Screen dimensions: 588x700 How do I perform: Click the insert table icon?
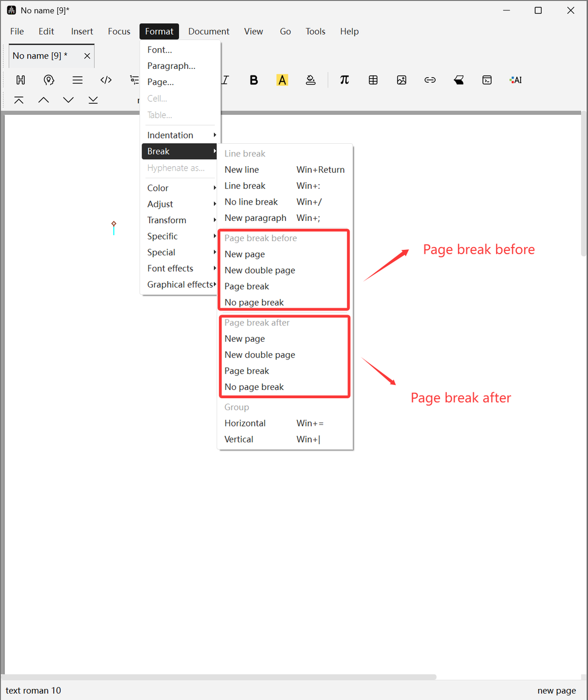point(373,80)
